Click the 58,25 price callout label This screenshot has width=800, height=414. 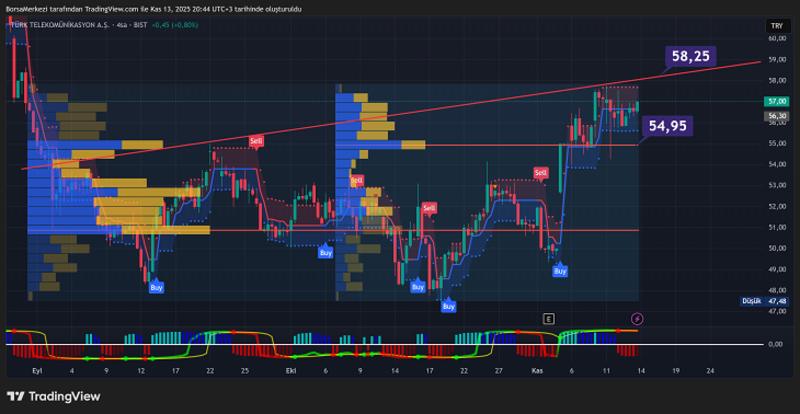pyautogui.click(x=690, y=57)
